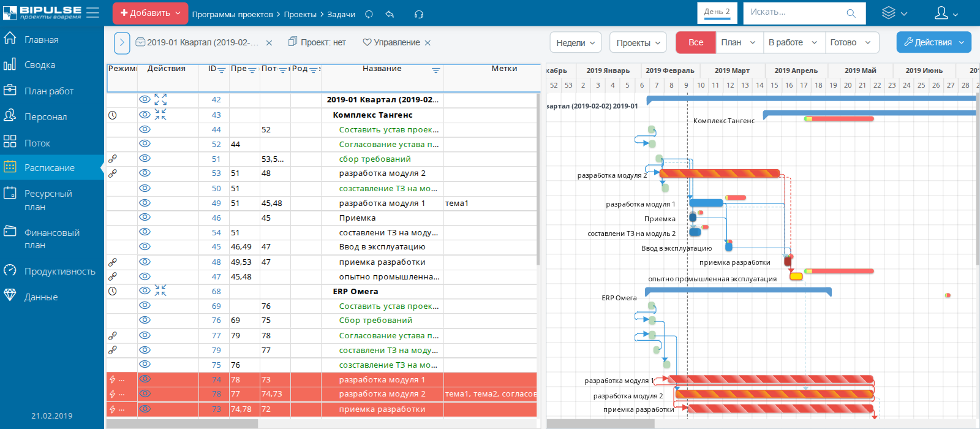Screen dimensions: 980x429
Task: Open support via the headset icon
Action: [419, 14]
